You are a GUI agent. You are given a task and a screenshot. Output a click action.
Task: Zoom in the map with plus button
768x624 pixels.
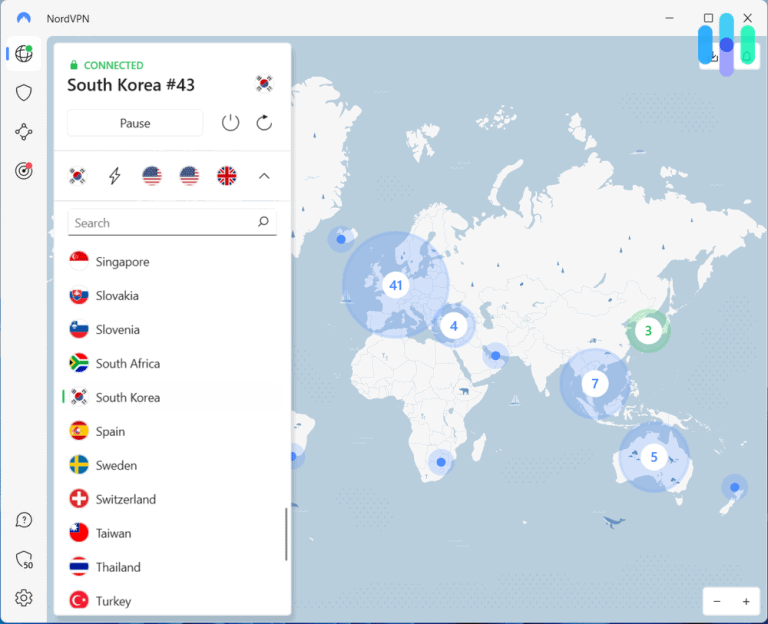[x=746, y=601]
